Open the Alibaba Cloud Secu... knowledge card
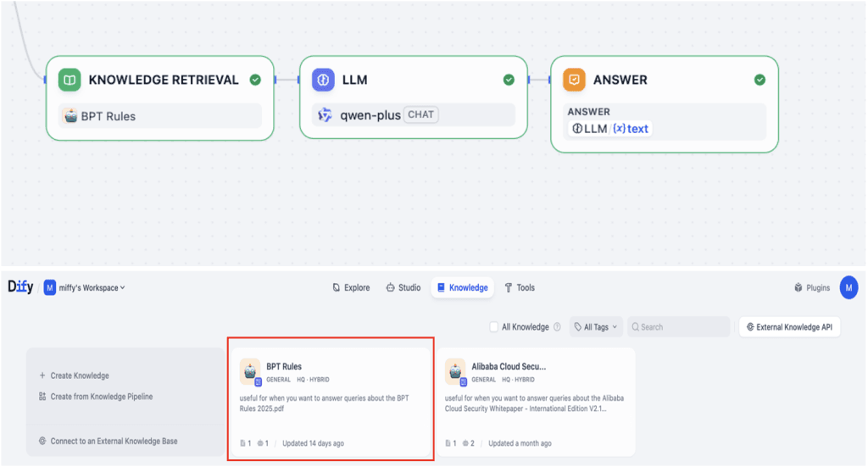This screenshot has height=467, width=868. coord(536,402)
